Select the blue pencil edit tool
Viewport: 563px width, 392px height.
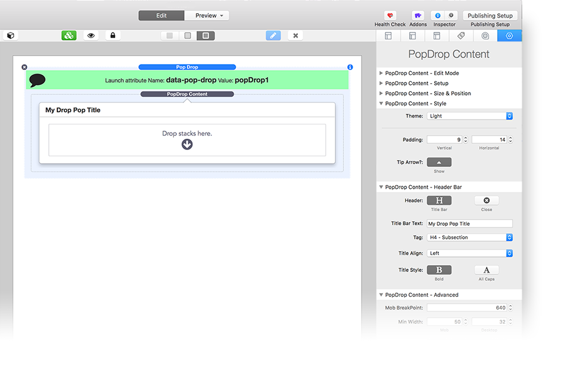(273, 36)
